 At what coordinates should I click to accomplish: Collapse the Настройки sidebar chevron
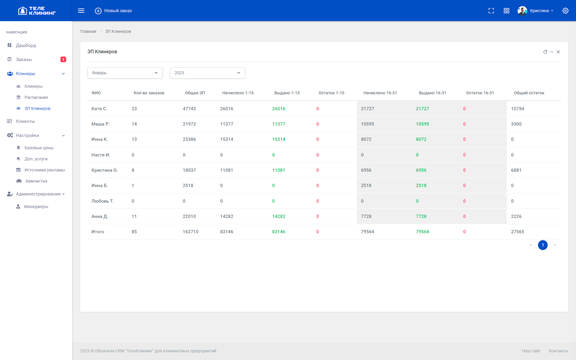[63, 135]
